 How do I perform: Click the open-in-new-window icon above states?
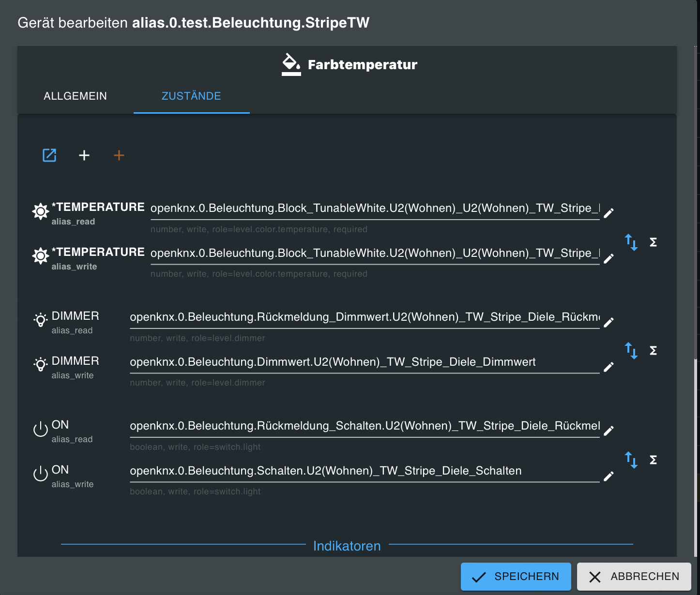49,155
